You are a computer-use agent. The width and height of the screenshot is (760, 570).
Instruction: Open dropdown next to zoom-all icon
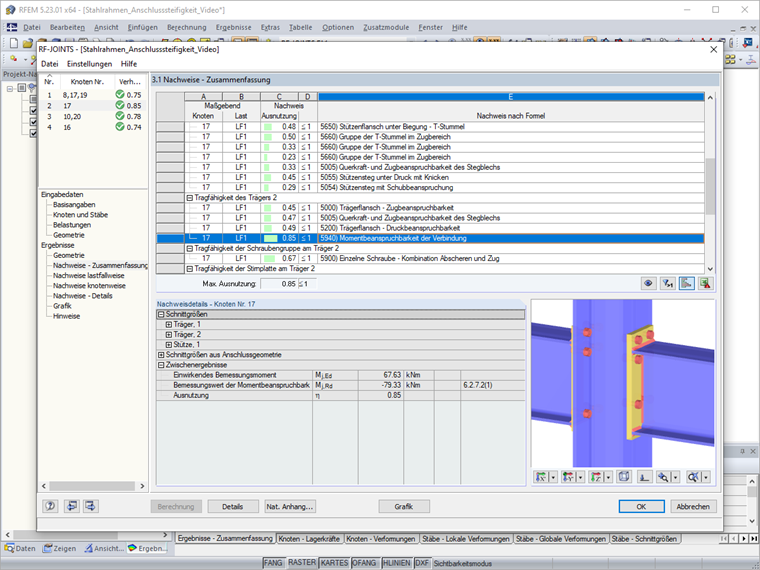706,477
